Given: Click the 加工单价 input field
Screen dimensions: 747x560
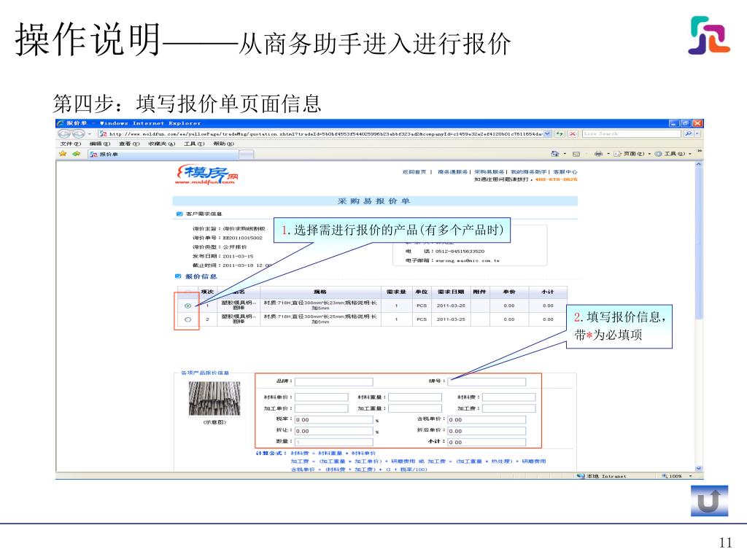Looking at the screenshot, I should pyautogui.click(x=321, y=408).
